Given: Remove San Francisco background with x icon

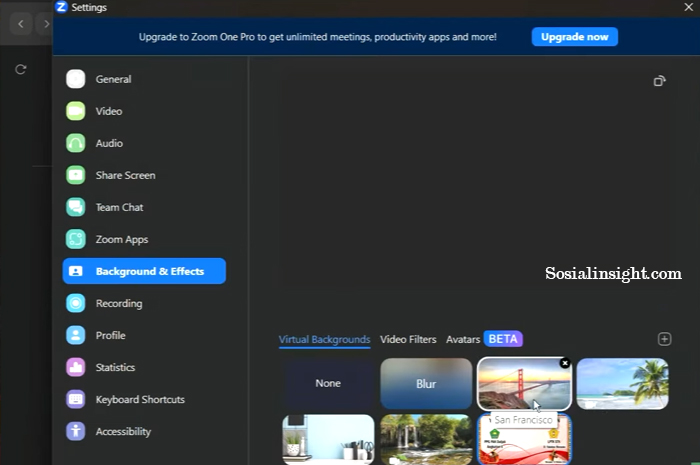Looking at the screenshot, I should click(565, 363).
